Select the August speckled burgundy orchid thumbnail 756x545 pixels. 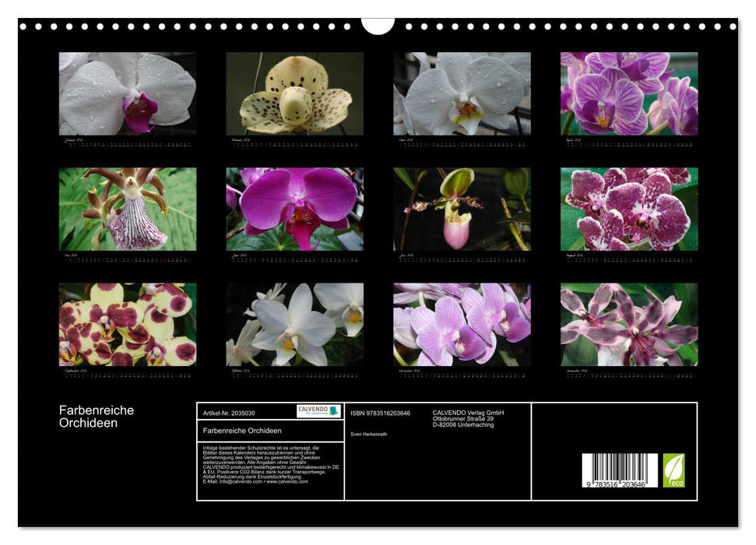click(x=629, y=209)
